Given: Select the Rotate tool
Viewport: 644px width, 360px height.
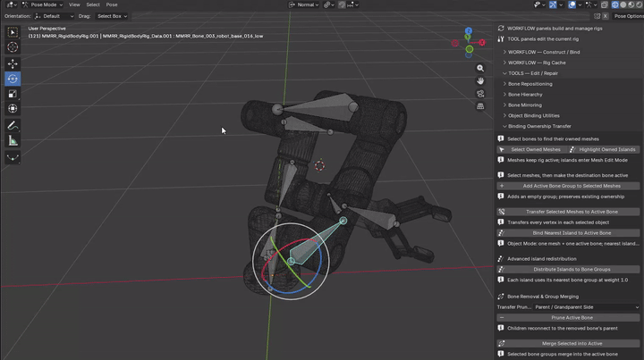Looking at the screenshot, I should point(13,79).
